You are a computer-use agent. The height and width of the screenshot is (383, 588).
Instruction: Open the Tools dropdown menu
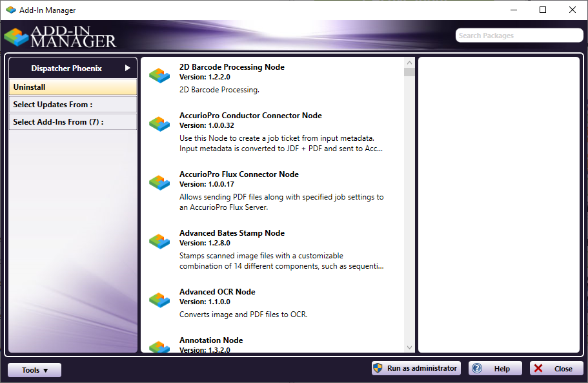coord(34,370)
